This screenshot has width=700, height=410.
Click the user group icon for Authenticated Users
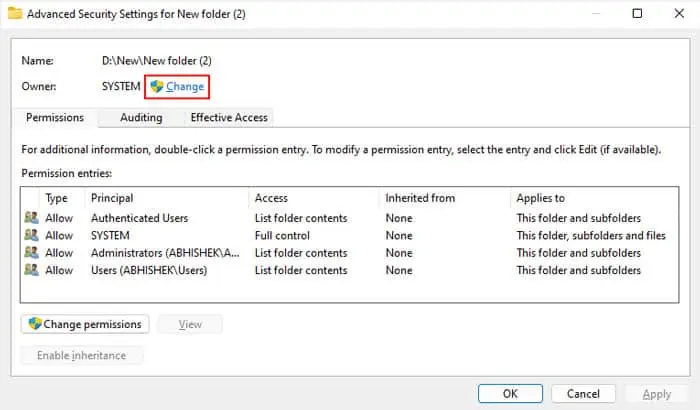(31, 218)
